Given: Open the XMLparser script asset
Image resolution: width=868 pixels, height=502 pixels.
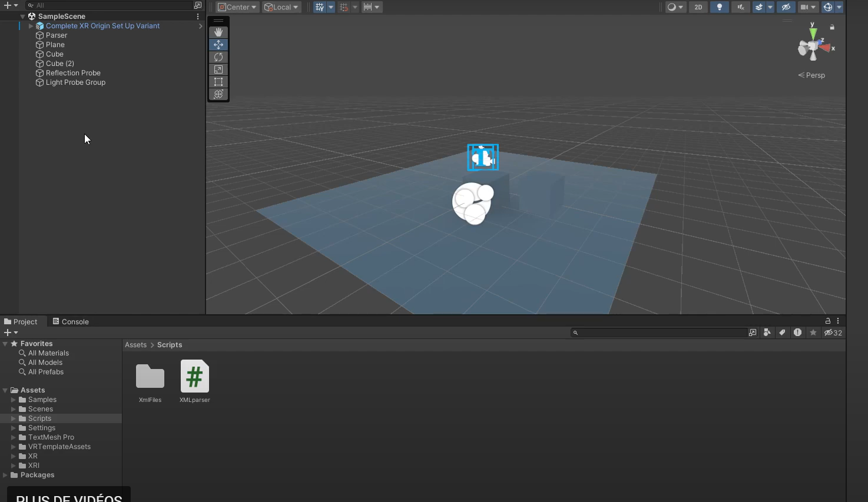Looking at the screenshot, I should coord(194,377).
